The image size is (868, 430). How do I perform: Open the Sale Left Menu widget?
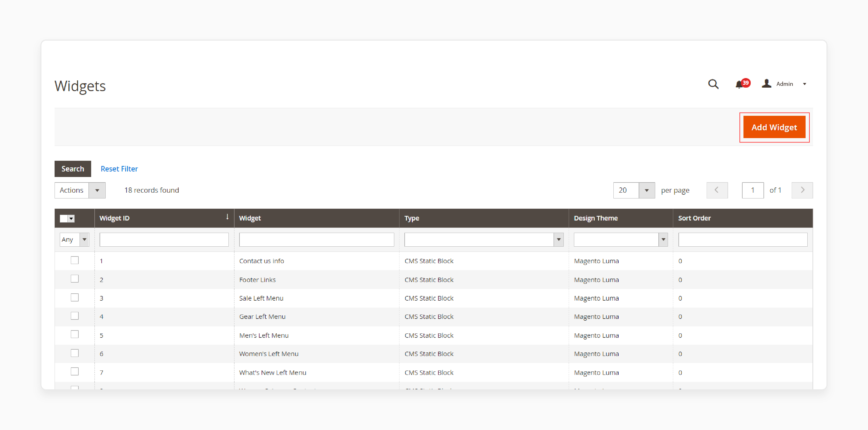261,298
